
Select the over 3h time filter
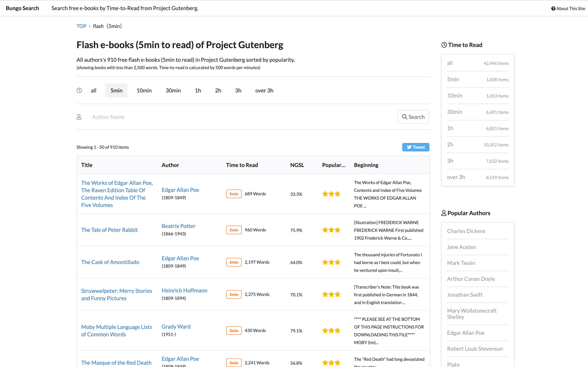coord(264,90)
